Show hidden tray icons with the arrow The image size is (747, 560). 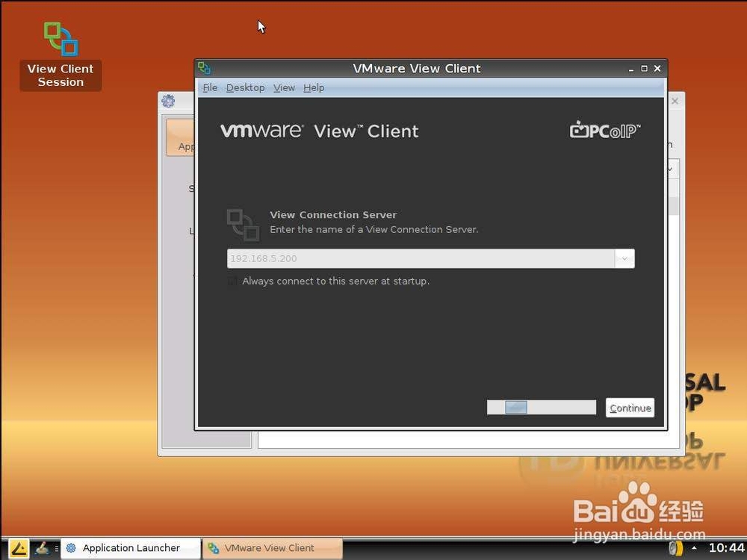tap(694, 547)
